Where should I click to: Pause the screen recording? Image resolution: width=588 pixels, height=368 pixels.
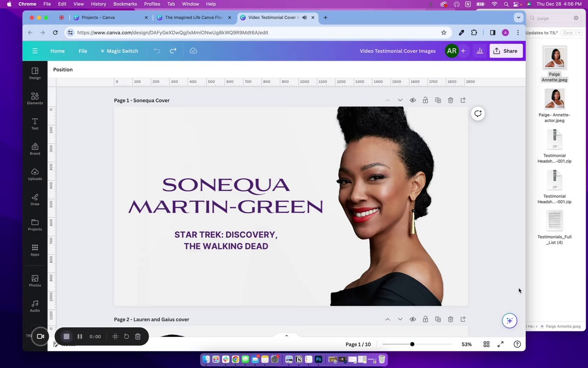click(x=80, y=337)
